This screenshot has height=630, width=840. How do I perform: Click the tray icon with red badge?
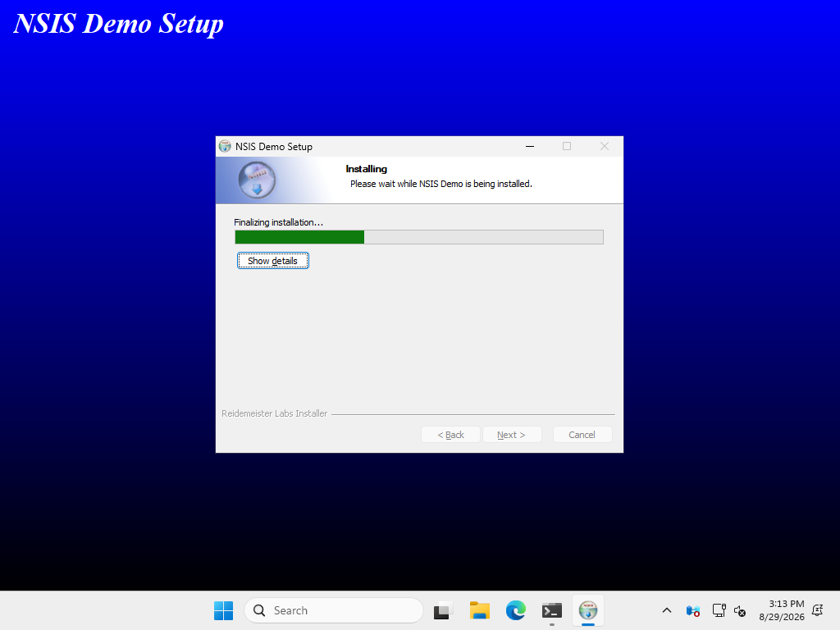(x=692, y=610)
